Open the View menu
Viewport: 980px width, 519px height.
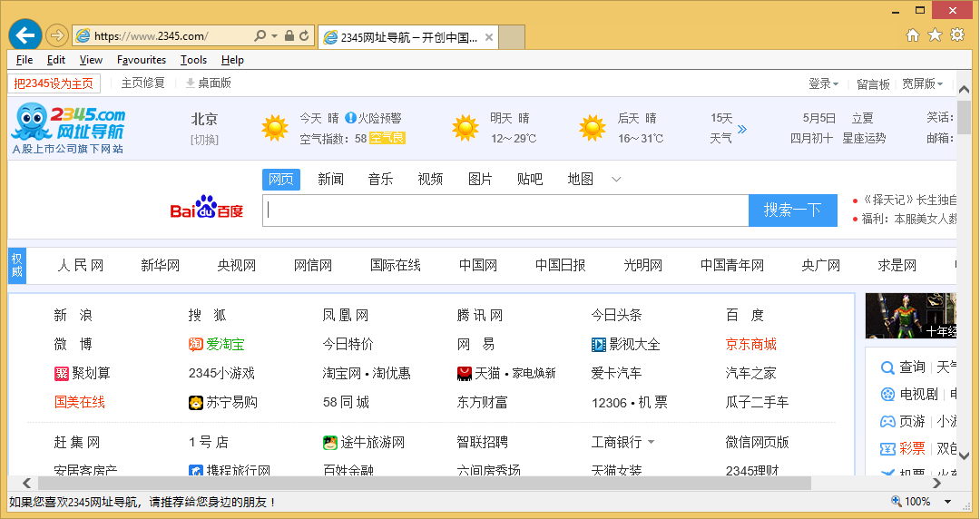click(91, 60)
